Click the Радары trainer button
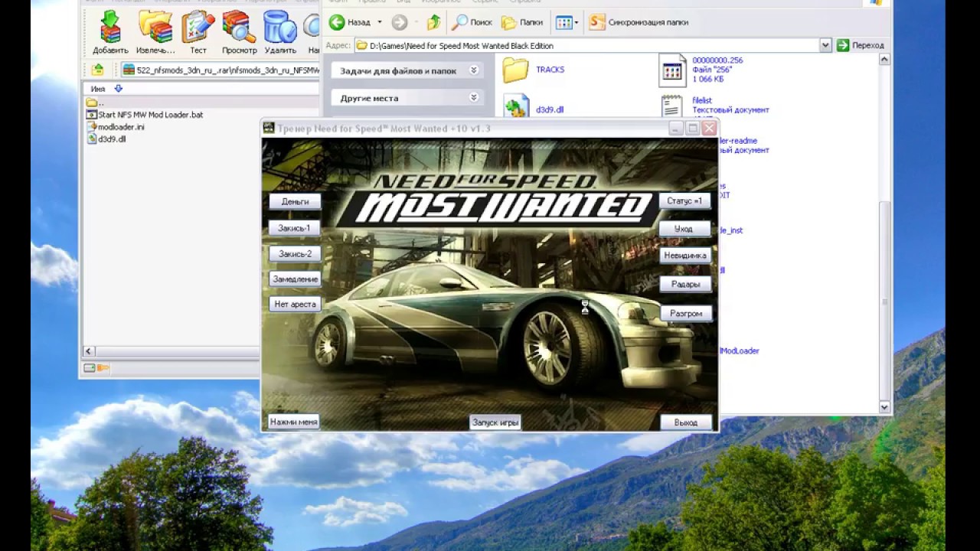This screenshot has width=980, height=551. pos(685,284)
